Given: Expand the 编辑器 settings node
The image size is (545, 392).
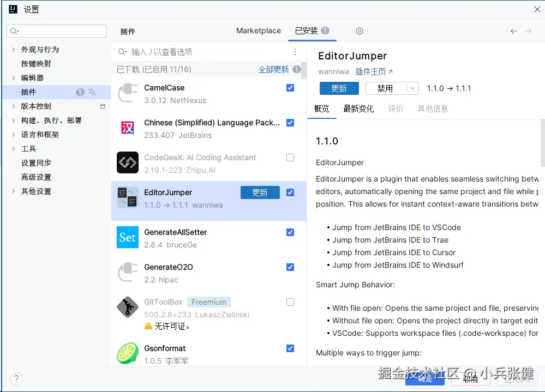Looking at the screenshot, I should point(13,78).
